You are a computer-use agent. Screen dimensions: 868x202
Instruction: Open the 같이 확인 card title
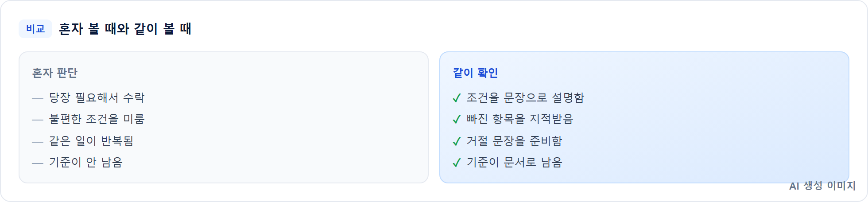tap(476, 73)
